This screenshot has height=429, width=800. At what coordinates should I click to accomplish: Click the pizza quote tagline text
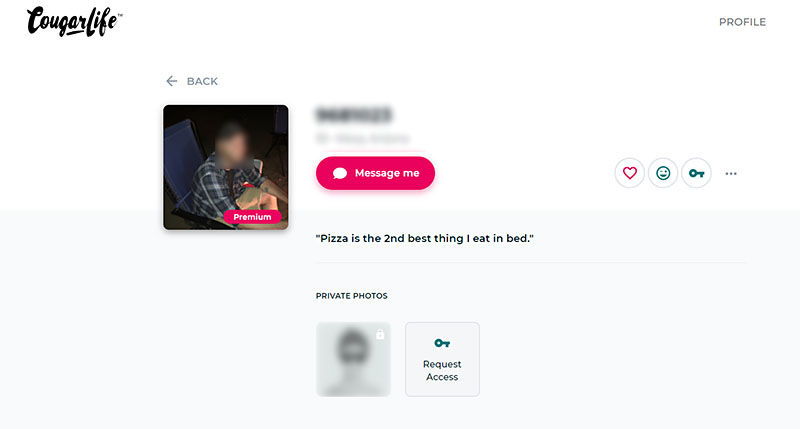tap(424, 238)
